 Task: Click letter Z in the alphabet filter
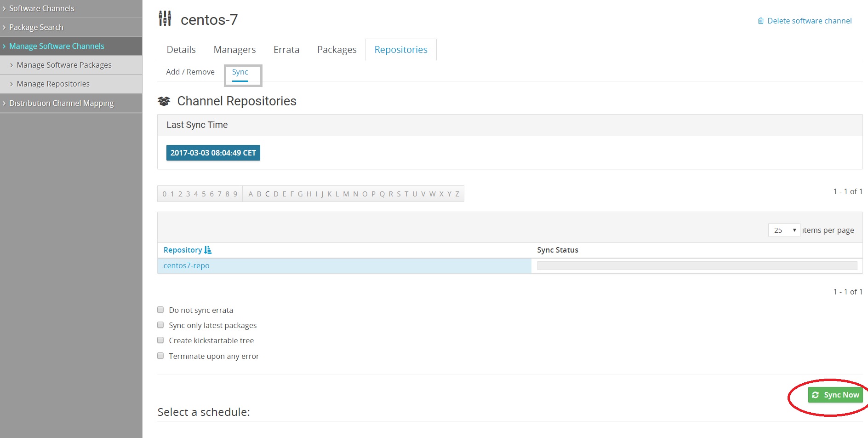point(457,194)
